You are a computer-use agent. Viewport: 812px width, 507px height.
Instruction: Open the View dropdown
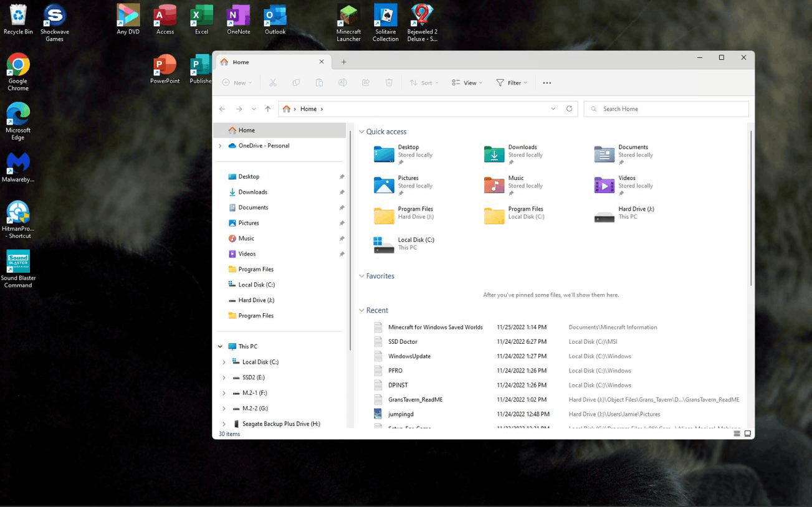coord(467,82)
